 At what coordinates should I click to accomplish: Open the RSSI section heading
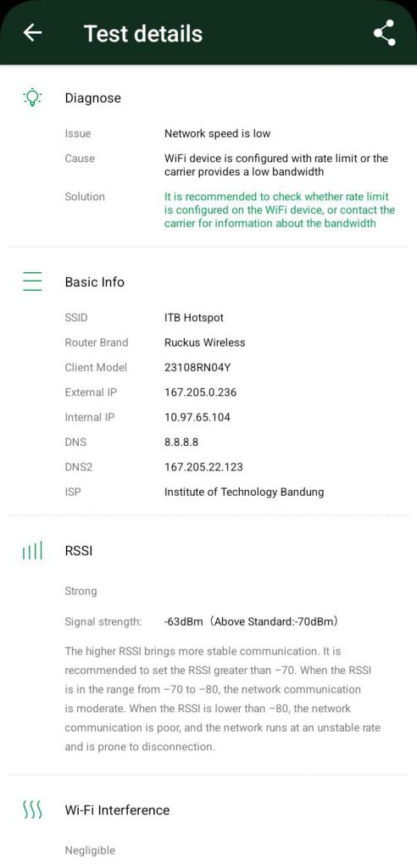[79, 551]
